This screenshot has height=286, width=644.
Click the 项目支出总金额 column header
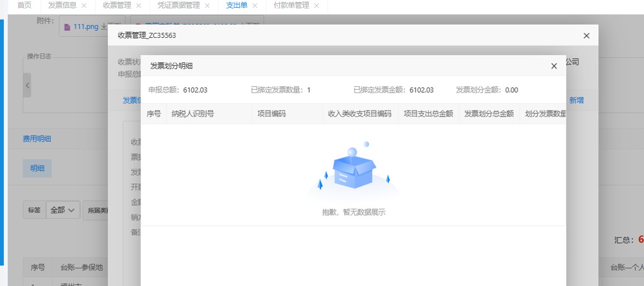[428, 114]
